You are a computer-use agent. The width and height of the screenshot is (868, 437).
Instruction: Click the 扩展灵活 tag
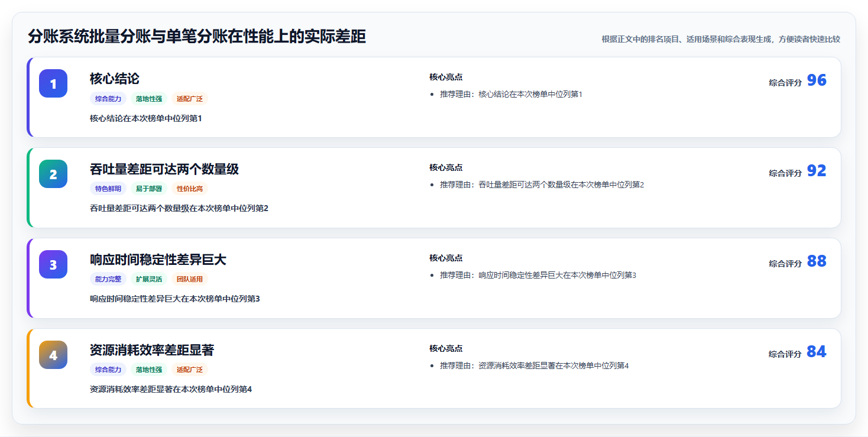pyautogui.click(x=149, y=279)
